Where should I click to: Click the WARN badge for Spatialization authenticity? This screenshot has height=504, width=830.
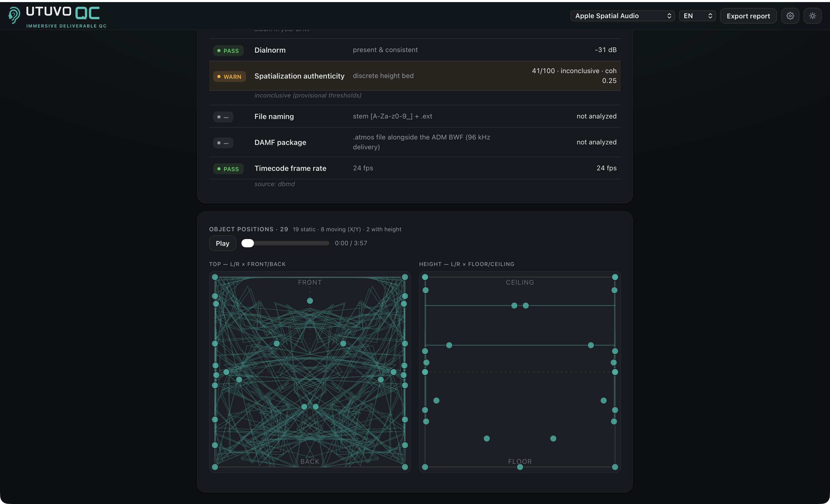(x=229, y=76)
